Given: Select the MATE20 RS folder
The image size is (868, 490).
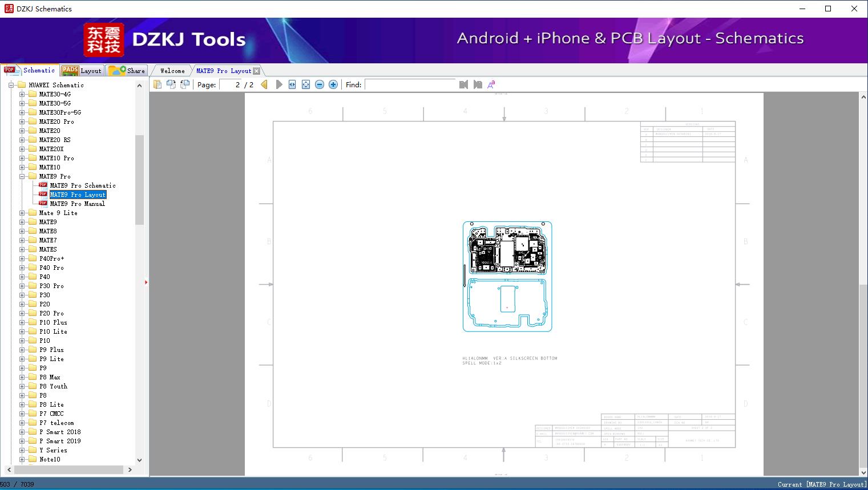Looking at the screenshot, I should (55, 140).
